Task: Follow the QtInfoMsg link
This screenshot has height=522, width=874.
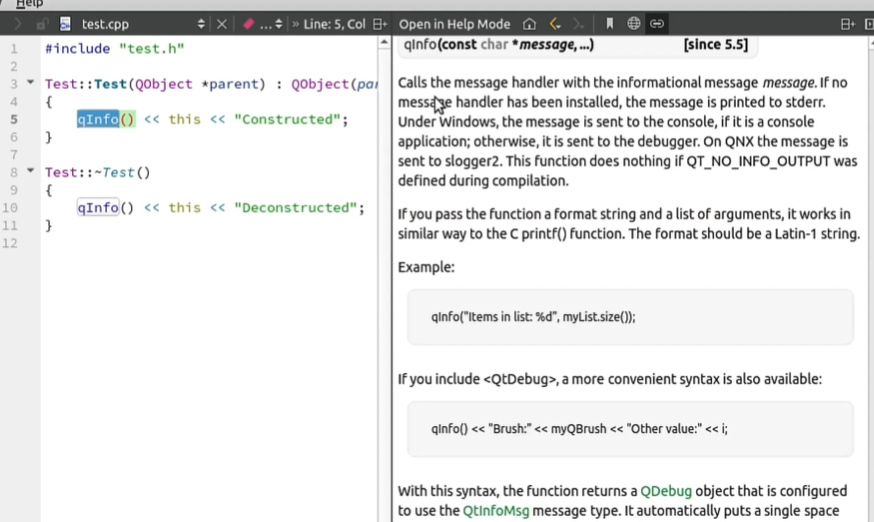Action: tap(496, 510)
